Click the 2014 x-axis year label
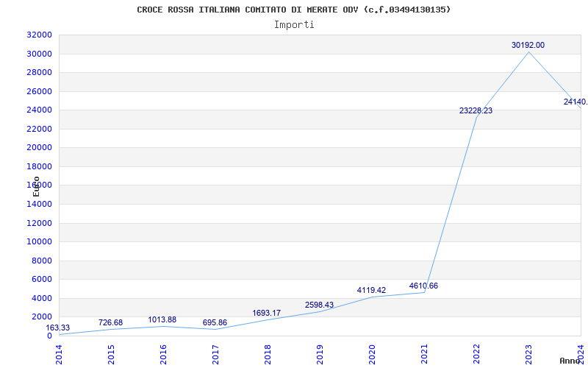This screenshot has width=588, height=368. [60, 355]
